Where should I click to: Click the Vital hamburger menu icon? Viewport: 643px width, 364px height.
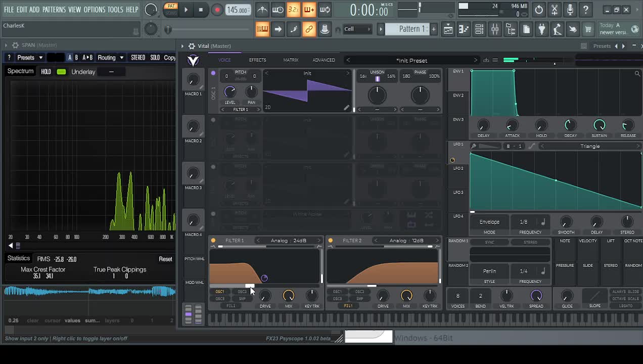coord(495,60)
